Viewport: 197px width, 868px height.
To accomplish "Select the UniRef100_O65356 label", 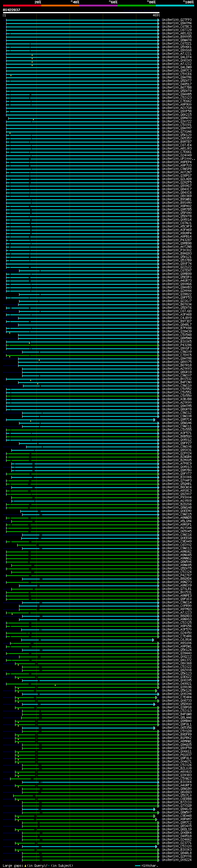I will click(x=177, y=728).
